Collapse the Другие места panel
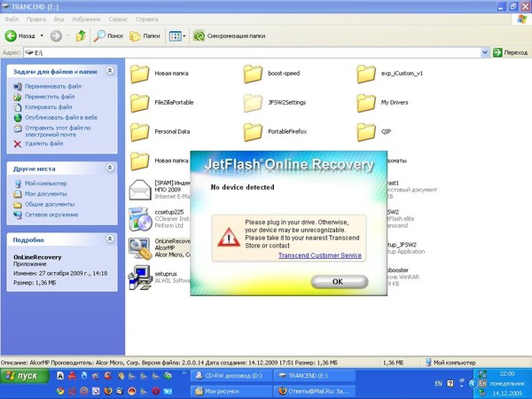 coord(110,168)
